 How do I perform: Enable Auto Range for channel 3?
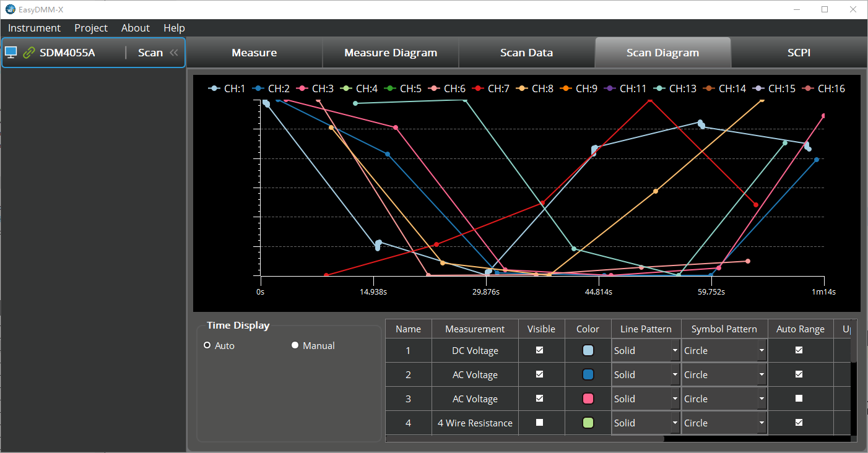click(799, 399)
